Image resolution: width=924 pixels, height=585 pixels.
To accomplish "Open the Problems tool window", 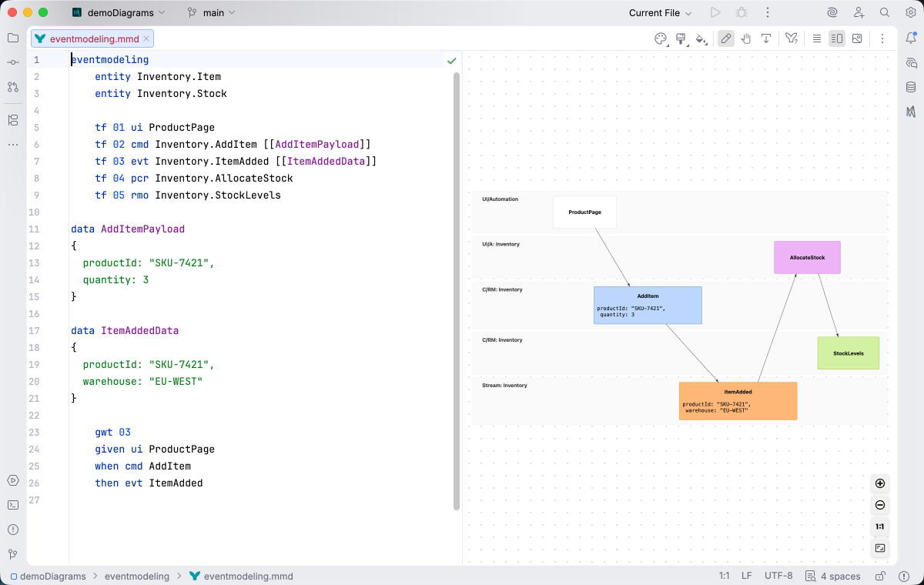I will tap(13, 530).
